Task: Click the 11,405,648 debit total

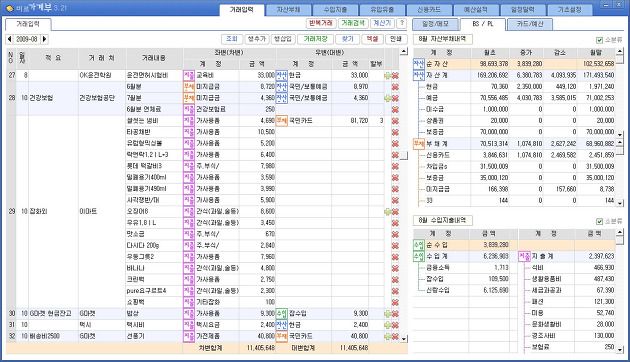Action: pyautogui.click(x=261, y=348)
